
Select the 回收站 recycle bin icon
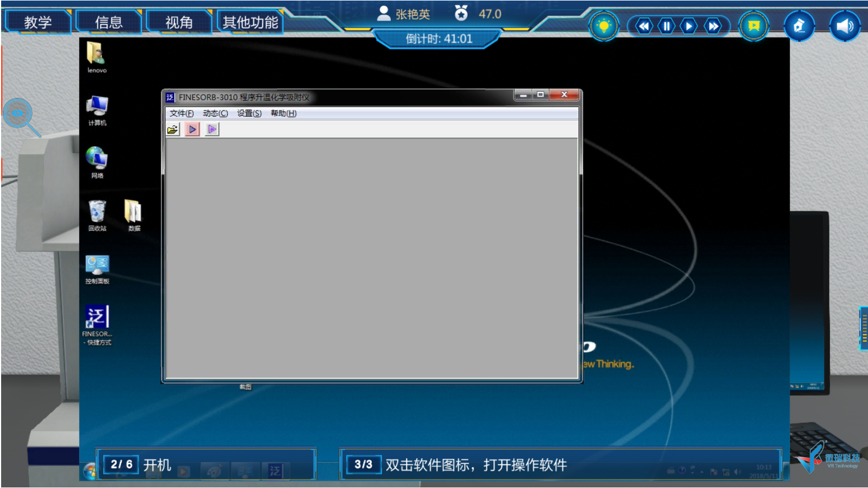click(x=97, y=216)
